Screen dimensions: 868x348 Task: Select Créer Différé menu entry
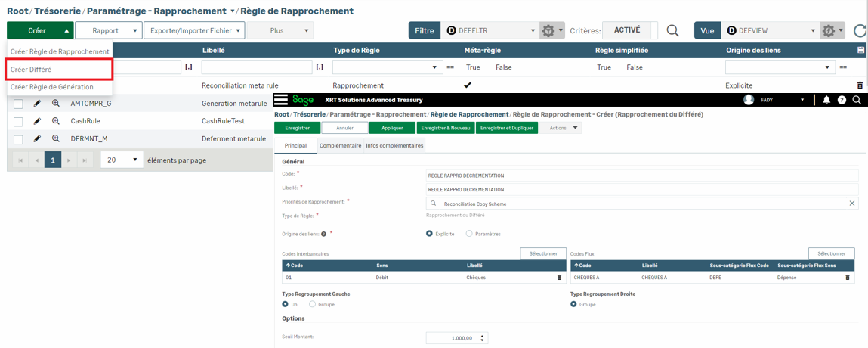[60, 70]
